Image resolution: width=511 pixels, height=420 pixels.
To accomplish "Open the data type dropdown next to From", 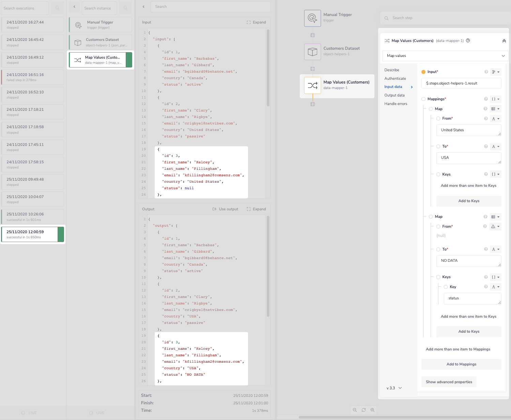I will (496, 118).
